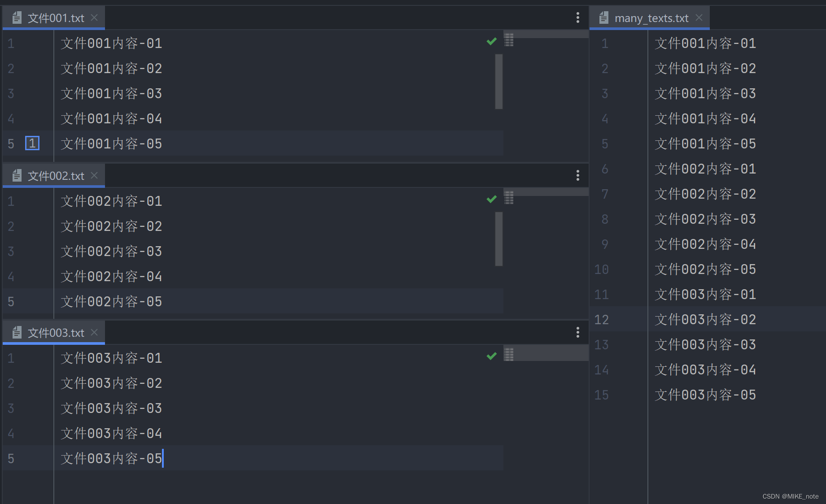Screen dimensions: 826x504
Task: Open the three-dot menu of the 文件003.txt pane
Action: click(x=577, y=332)
